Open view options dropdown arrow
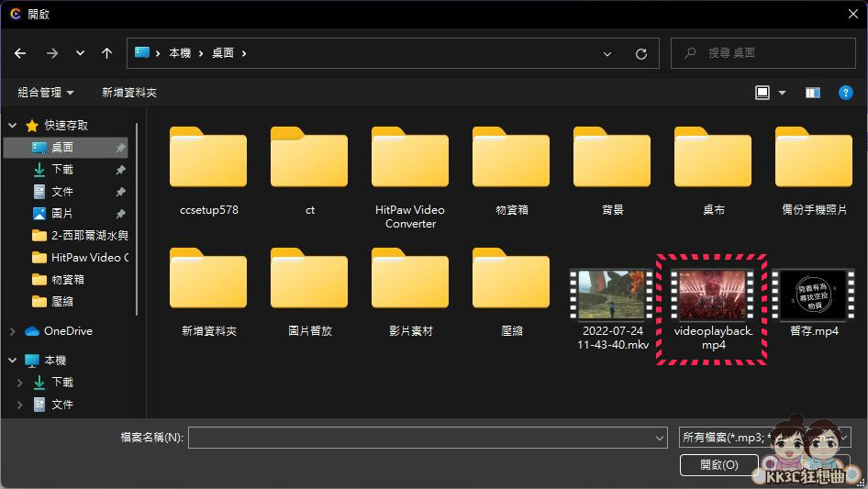The width and height of the screenshot is (868, 489). 782,93
